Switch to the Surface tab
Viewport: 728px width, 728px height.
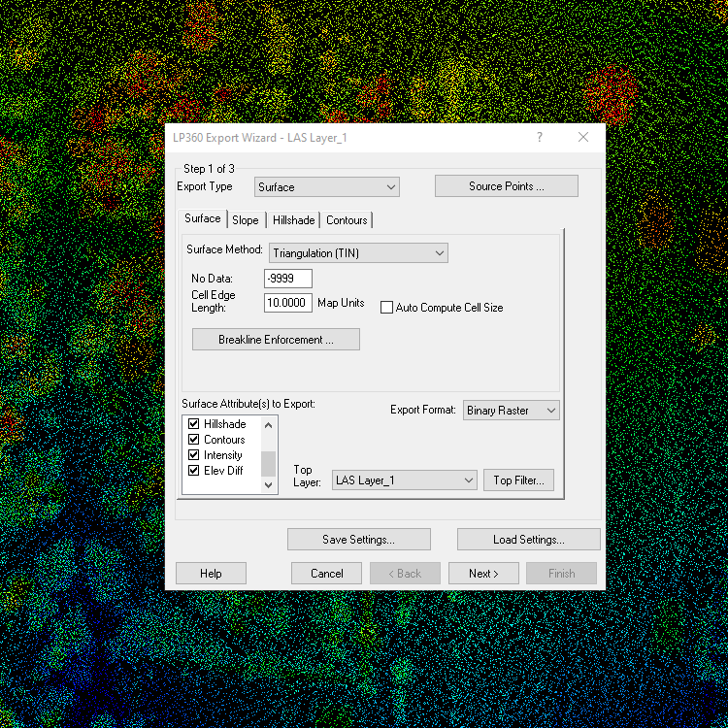pyautogui.click(x=203, y=218)
